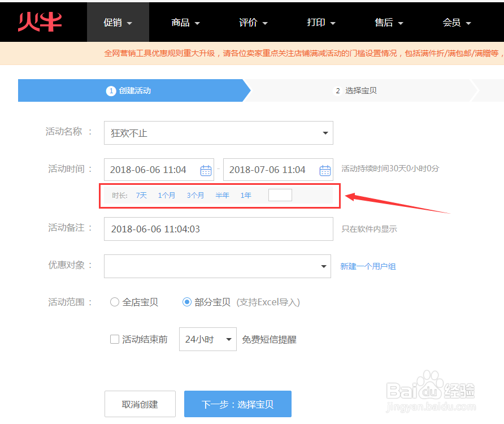This screenshot has width=504, height=424.
Task: Open the start date calendar icon
Action: [x=206, y=170]
